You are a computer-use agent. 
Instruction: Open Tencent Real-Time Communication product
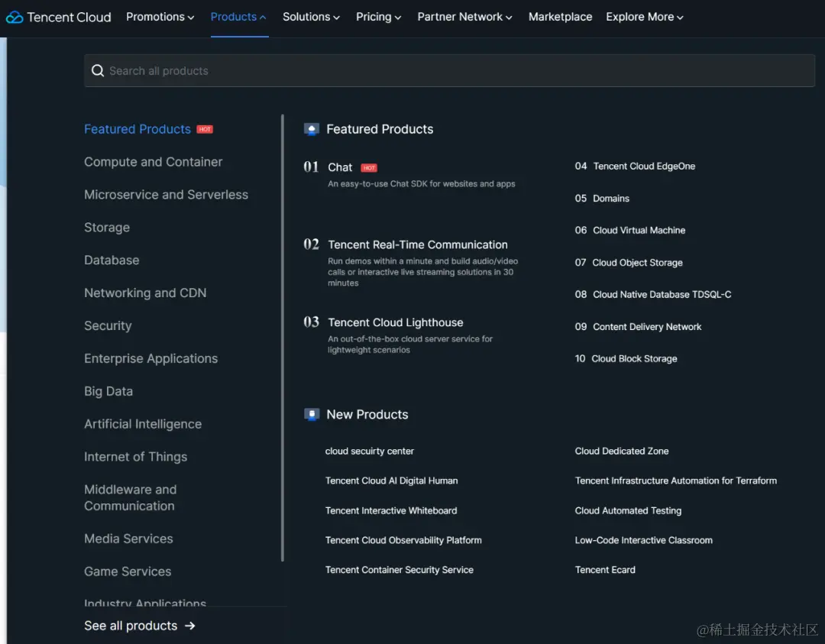pyautogui.click(x=418, y=245)
